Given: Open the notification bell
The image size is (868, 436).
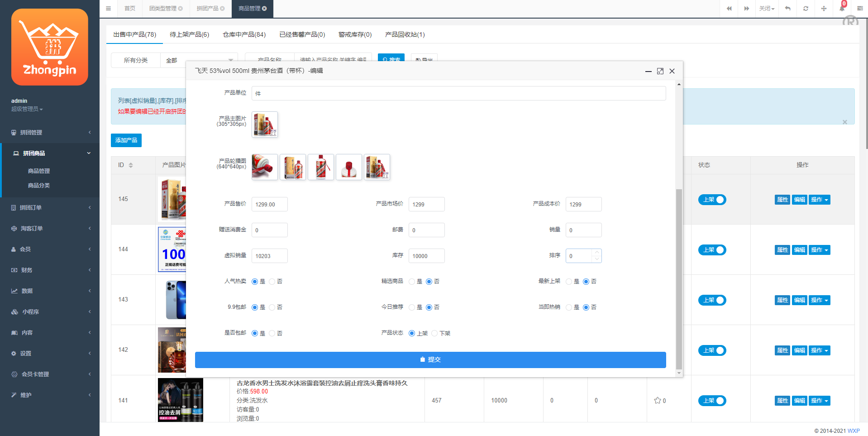Looking at the screenshot, I should tap(842, 9).
